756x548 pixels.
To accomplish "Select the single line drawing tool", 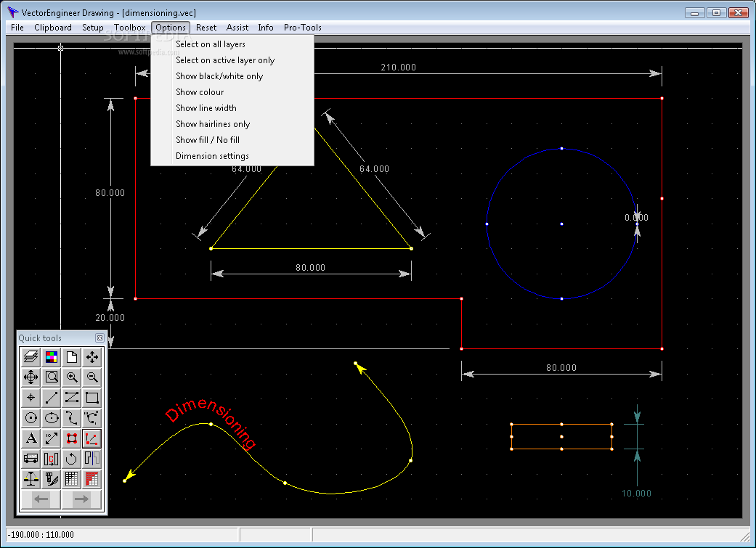I will tap(51, 398).
